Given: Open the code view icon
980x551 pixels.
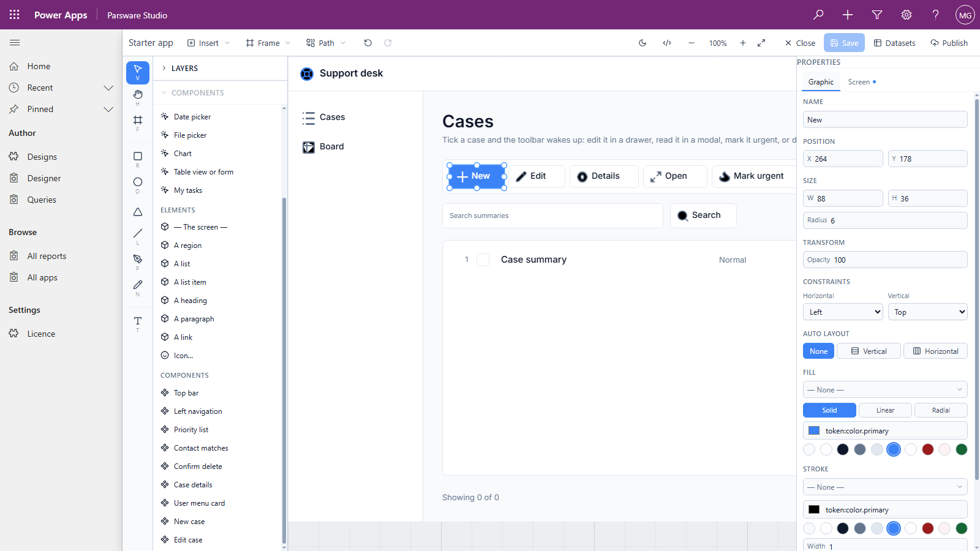Looking at the screenshot, I should click(x=667, y=43).
